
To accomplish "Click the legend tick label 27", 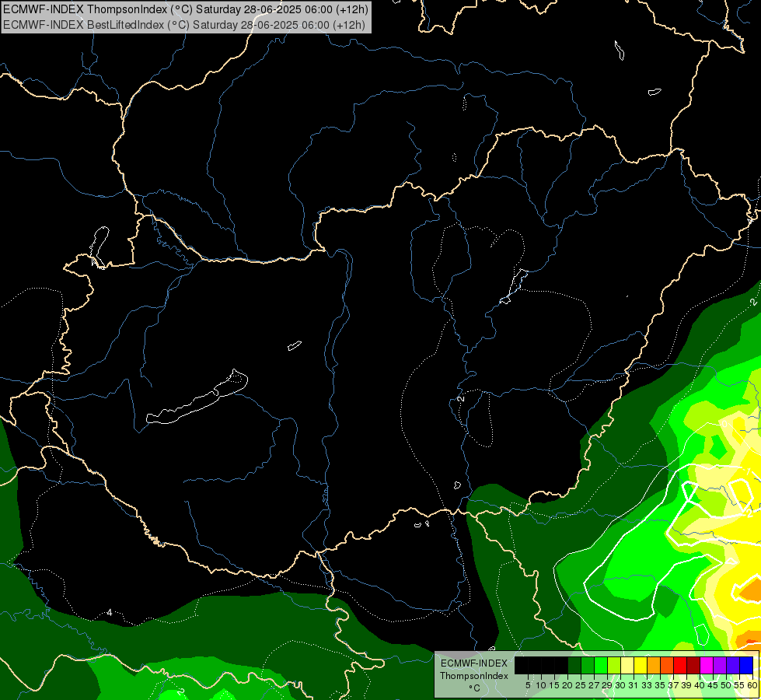I will (594, 685).
